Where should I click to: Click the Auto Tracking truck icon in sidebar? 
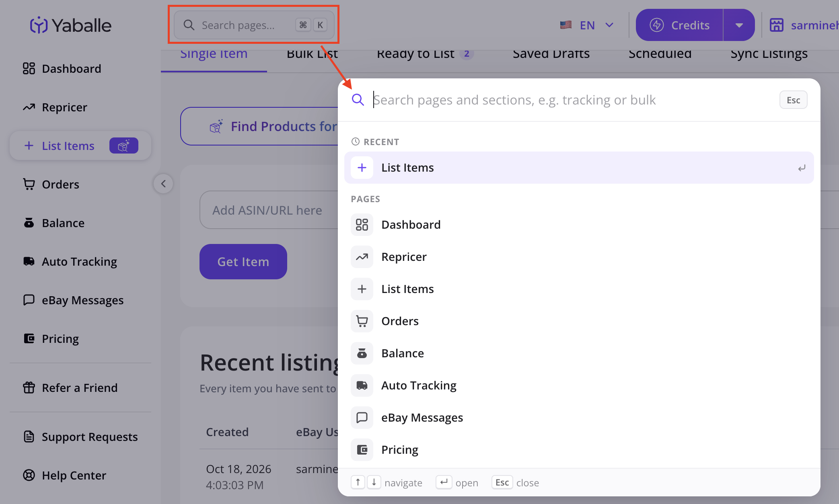pyautogui.click(x=29, y=262)
